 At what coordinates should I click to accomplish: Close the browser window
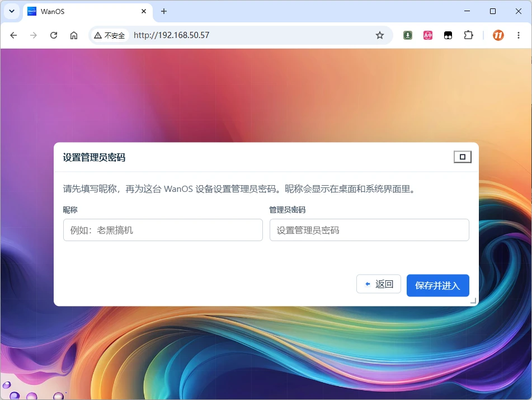point(519,11)
